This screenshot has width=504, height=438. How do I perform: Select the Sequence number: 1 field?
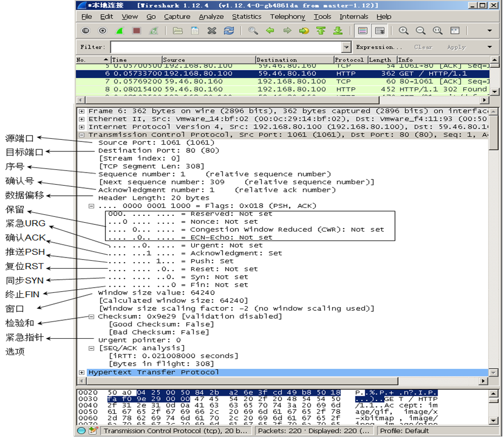coord(215,174)
